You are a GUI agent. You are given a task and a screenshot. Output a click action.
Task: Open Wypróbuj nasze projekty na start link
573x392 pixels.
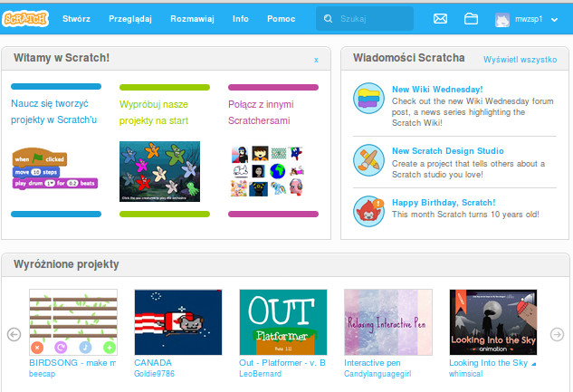coord(154,112)
